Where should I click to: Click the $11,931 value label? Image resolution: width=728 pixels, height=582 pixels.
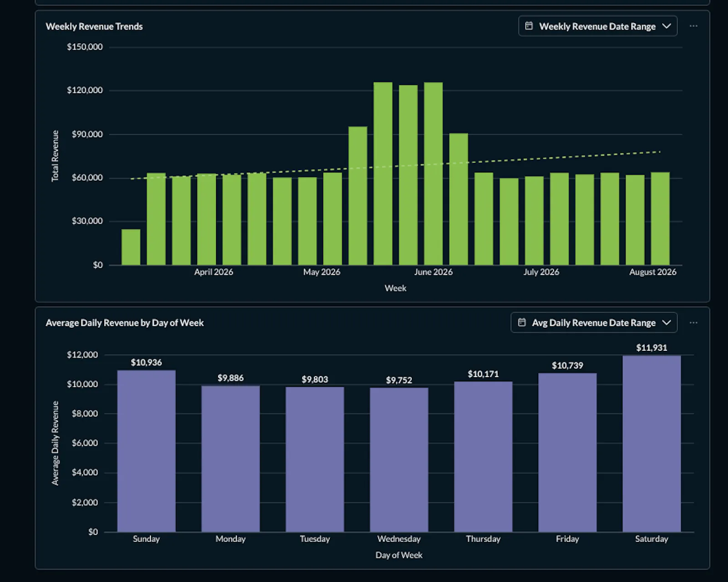click(652, 348)
